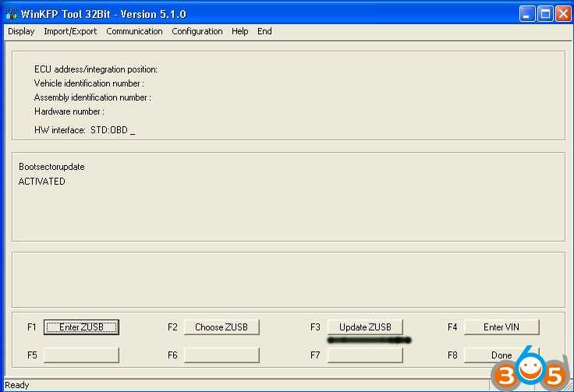The height and width of the screenshot is (392, 574).
Task: Click the blank F7 button
Action: pos(365,355)
